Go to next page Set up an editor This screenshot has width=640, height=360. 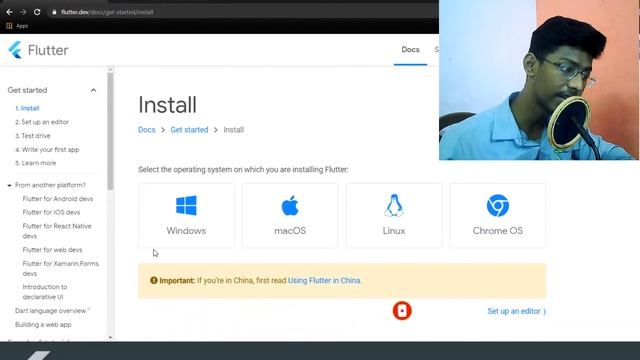point(516,311)
